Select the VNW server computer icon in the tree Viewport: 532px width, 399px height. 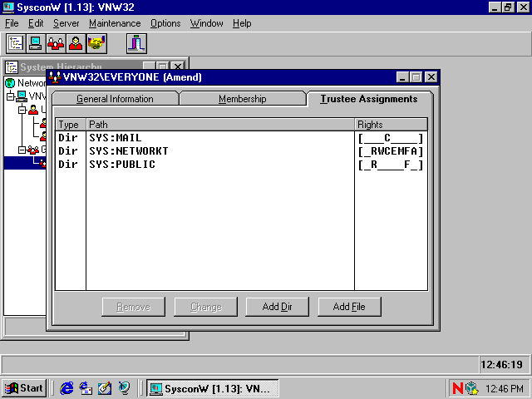22,96
